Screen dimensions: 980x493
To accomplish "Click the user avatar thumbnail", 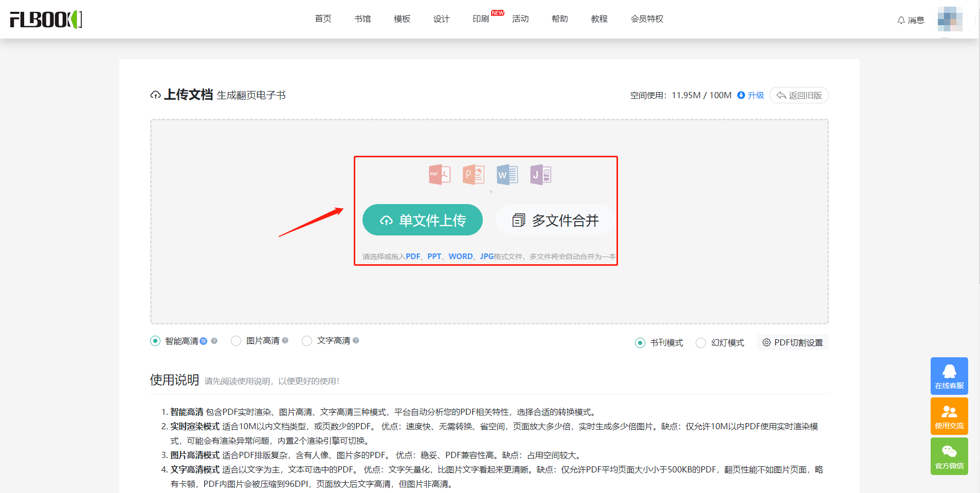I will (x=950, y=20).
